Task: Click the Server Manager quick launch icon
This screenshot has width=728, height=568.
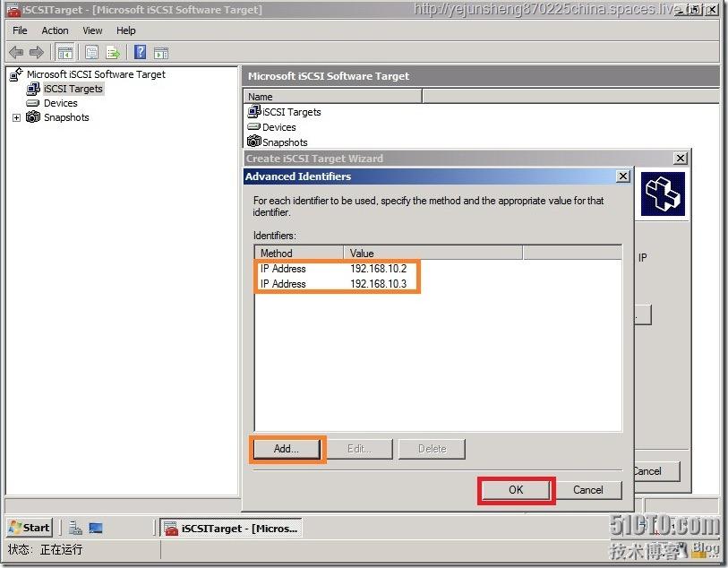Action: pyautogui.click(x=75, y=528)
